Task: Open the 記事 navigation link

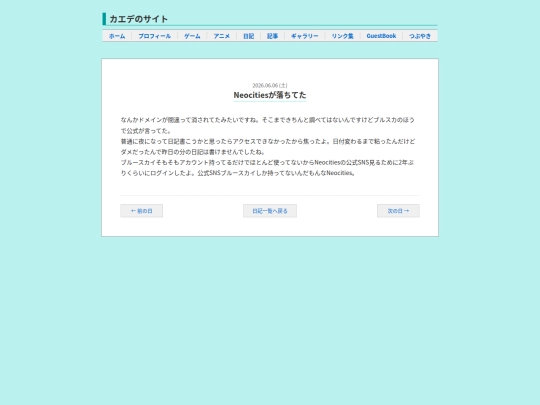Action: (x=272, y=36)
